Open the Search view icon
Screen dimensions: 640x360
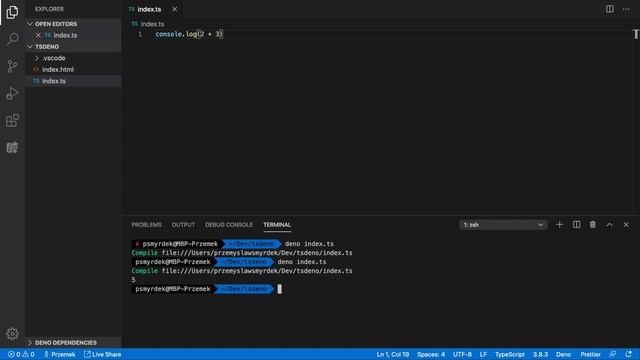pos(12,39)
